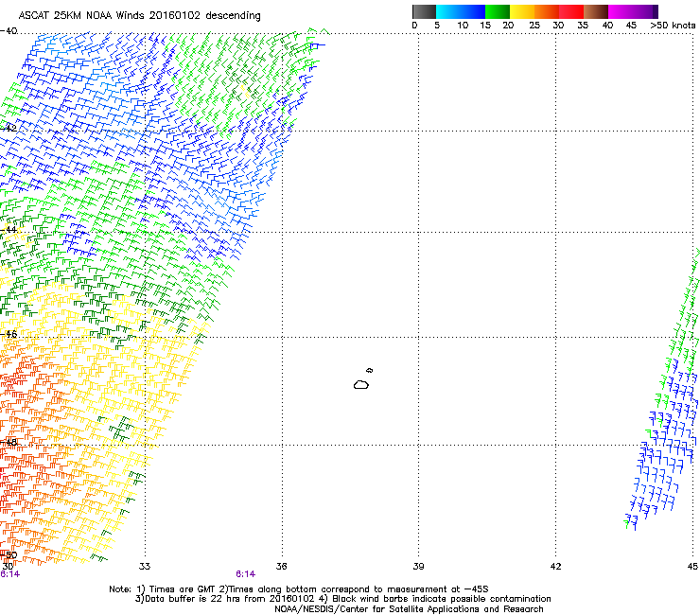The image size is (700, 615).
Task: Click the larger island outline on map
Action: click(361, 384)
